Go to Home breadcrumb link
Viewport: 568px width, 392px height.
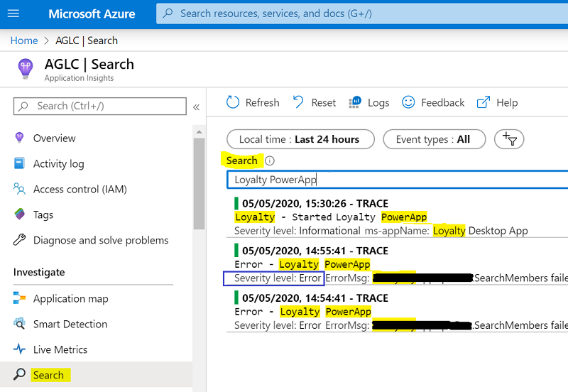click(24, 40)
